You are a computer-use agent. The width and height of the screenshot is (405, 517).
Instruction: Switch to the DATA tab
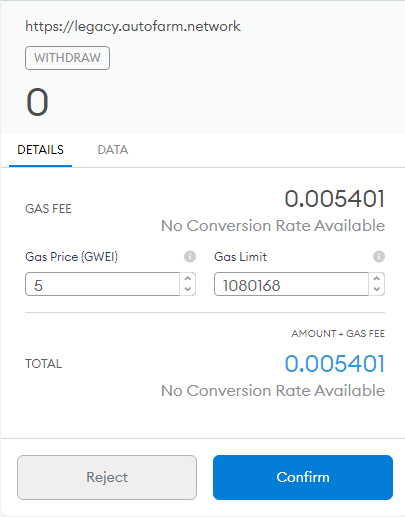[113, 150]
